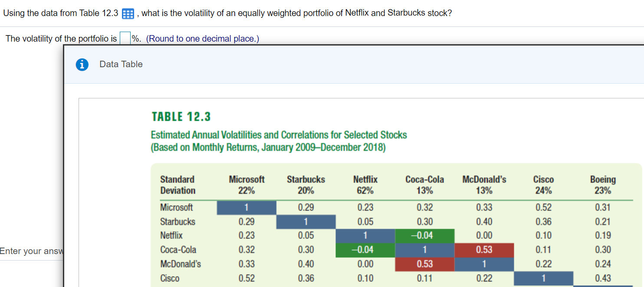Click the 0.05 Starbucks-Netflix correlation value
644x287 pixels.
pos(365,222)
